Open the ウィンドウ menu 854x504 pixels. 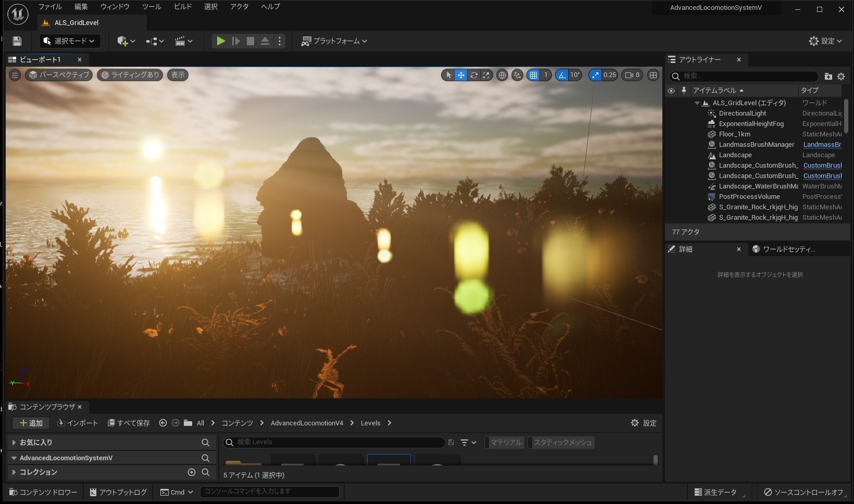(115, 7)
